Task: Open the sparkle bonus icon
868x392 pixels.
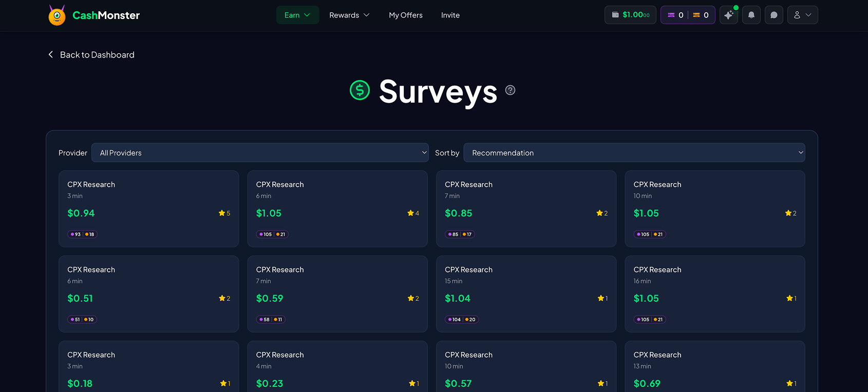Action: pyautogui.click(x=729, y=15)
